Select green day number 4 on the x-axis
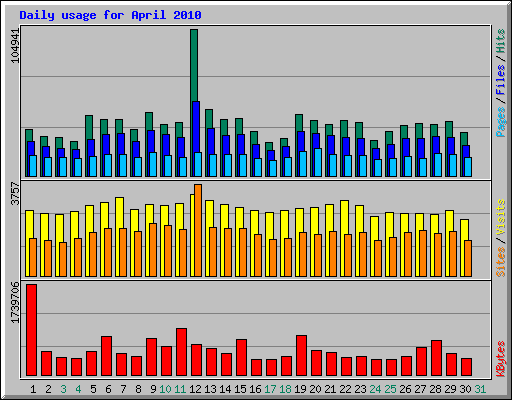Screen dimensions: 512x400 (x=78, y=389)
